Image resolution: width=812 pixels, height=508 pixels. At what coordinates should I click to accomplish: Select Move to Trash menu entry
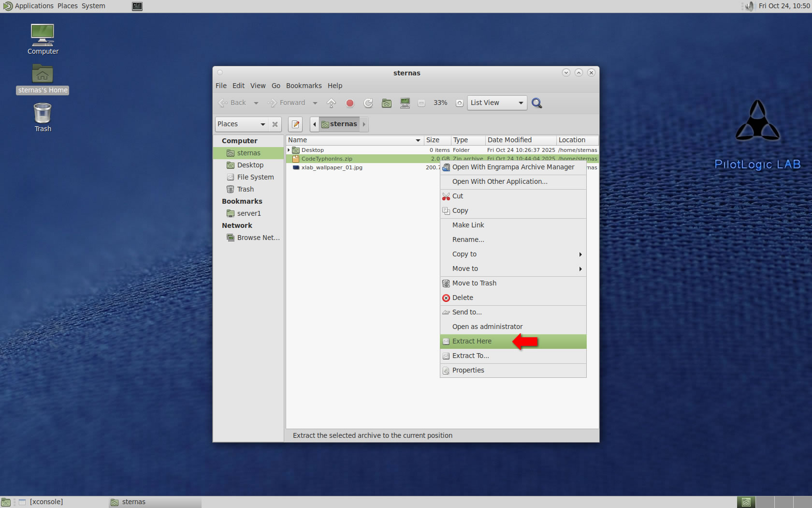tap(474, 283)
